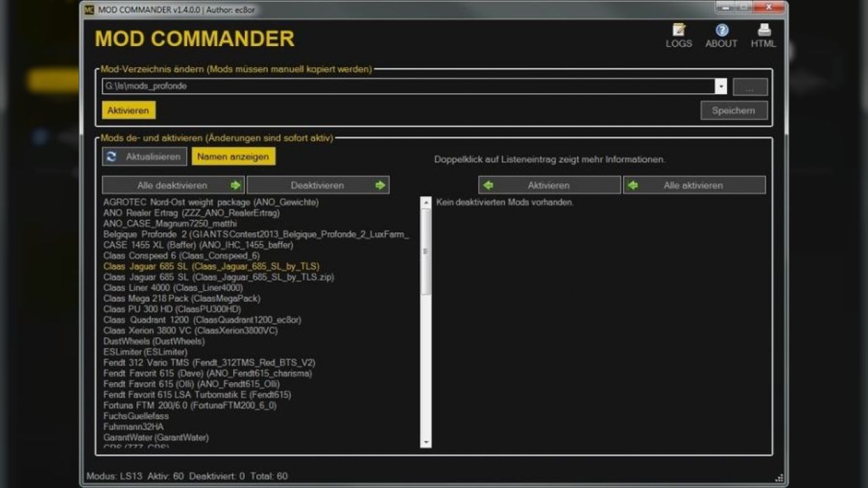Click Aktivieren button above deactivated list
Image resolution: width=868 pixels, height=488 pixels.
549,185
